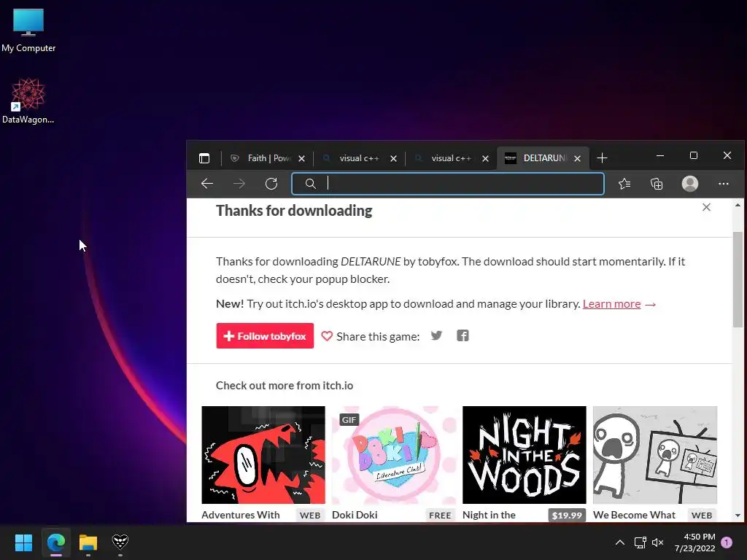Go forward with the forward arrow
The height and width of the screenshot is (560, 747).
pyautogui.click(x=239, y=184)
